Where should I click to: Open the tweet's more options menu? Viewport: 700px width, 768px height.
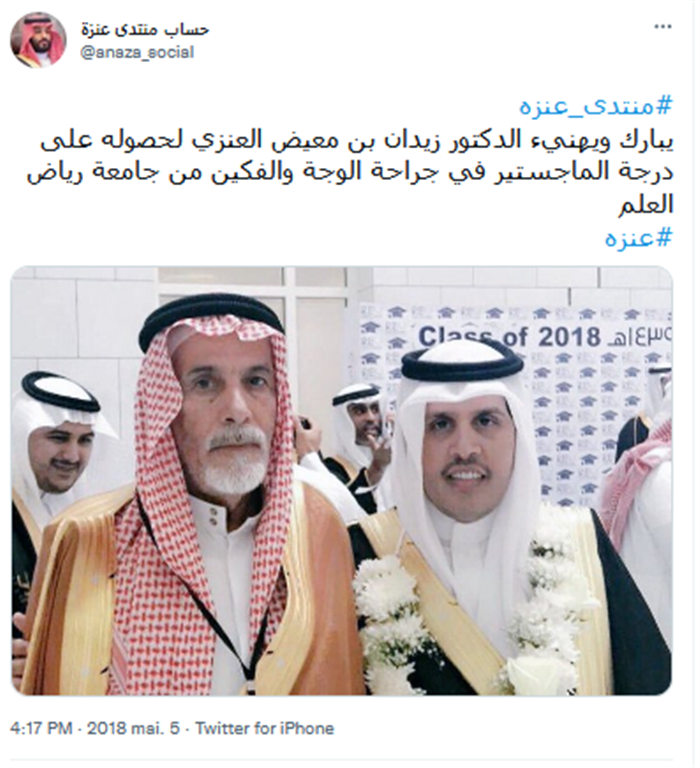663,26
